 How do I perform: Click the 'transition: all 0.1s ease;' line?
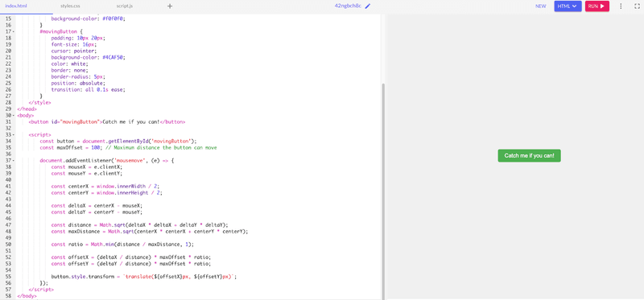point(89,89)
